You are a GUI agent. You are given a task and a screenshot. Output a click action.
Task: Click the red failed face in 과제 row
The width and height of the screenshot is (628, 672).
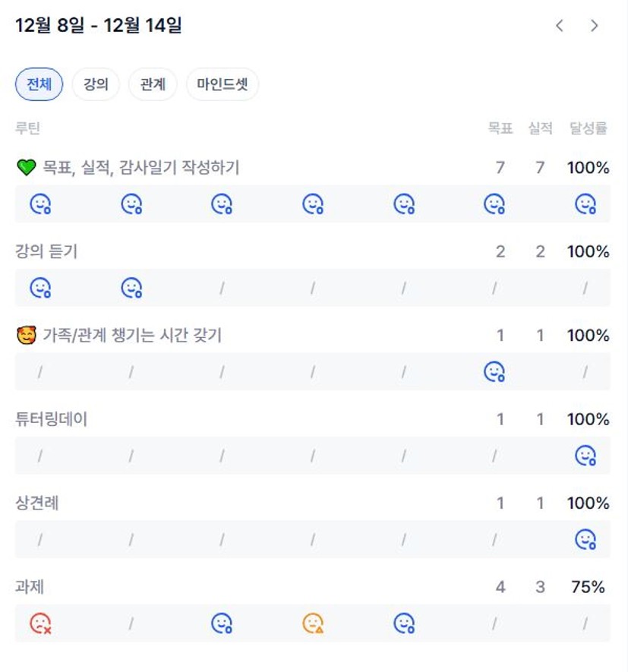(x=40, y=623)
